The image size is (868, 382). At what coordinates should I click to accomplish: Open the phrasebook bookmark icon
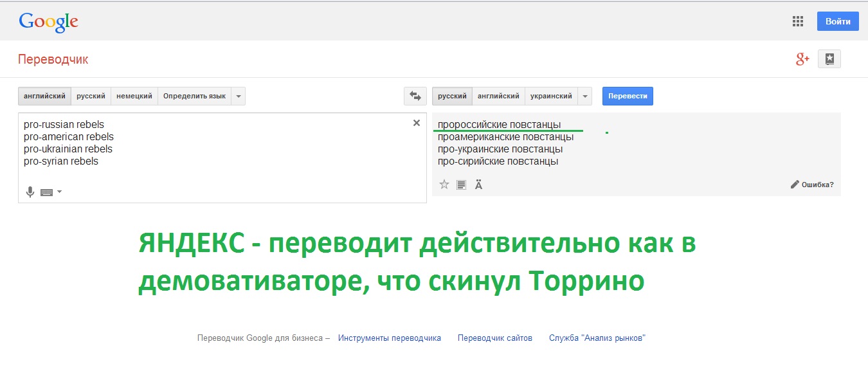tap(829, 59)
